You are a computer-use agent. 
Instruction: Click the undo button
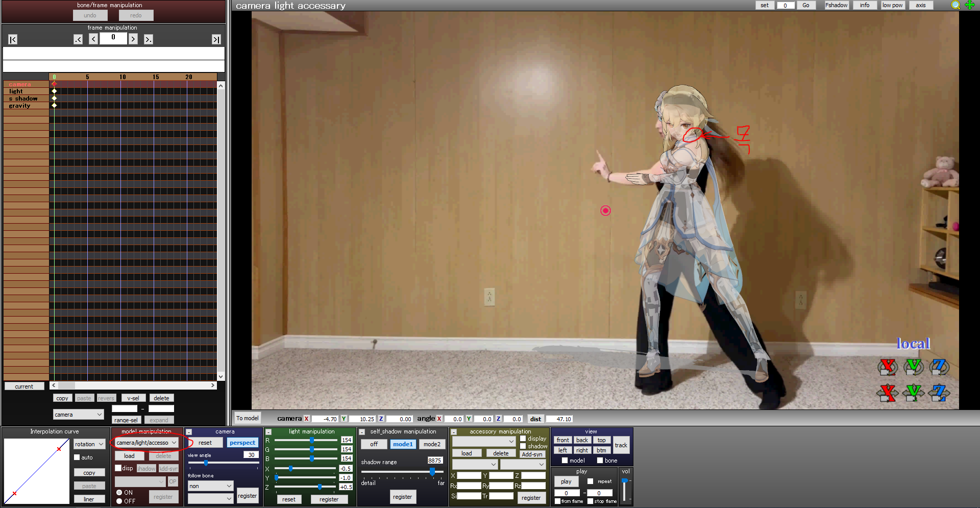pyautogui.click(x=90, y=15)
